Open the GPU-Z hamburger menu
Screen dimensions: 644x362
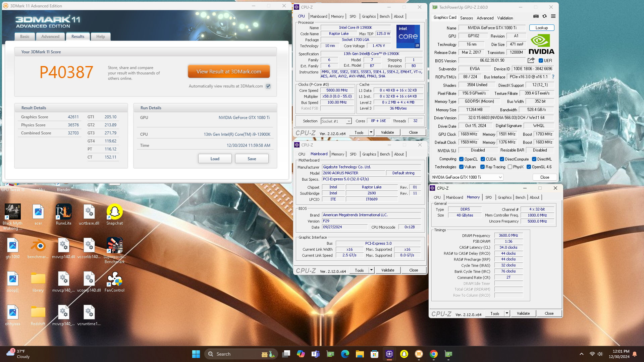[x=553, y=16]
